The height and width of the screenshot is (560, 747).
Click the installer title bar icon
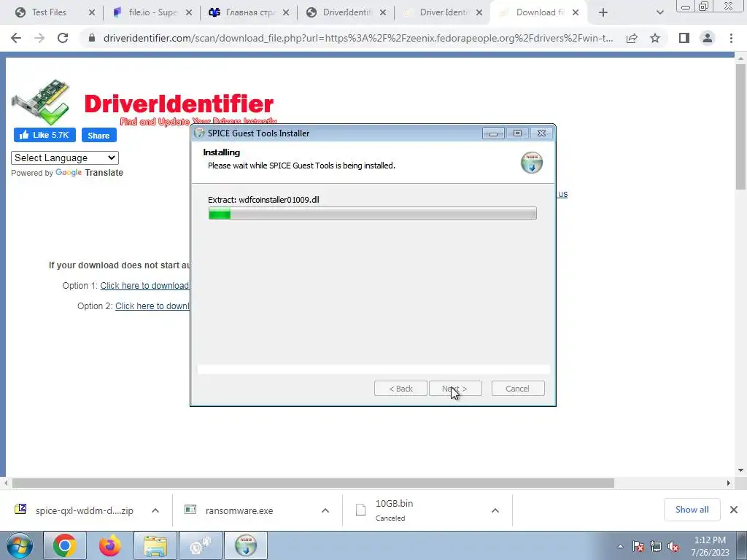pos(200,133)
